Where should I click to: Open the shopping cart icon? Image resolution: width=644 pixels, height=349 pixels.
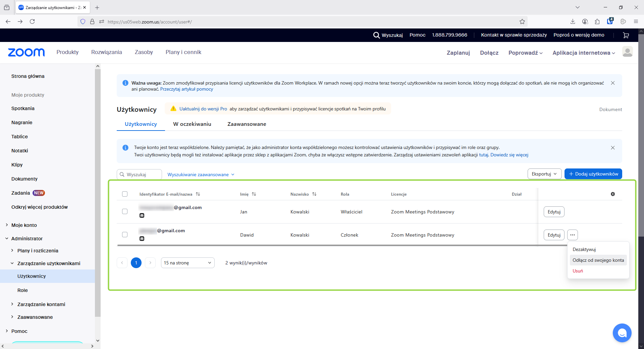tap(626, 35)
